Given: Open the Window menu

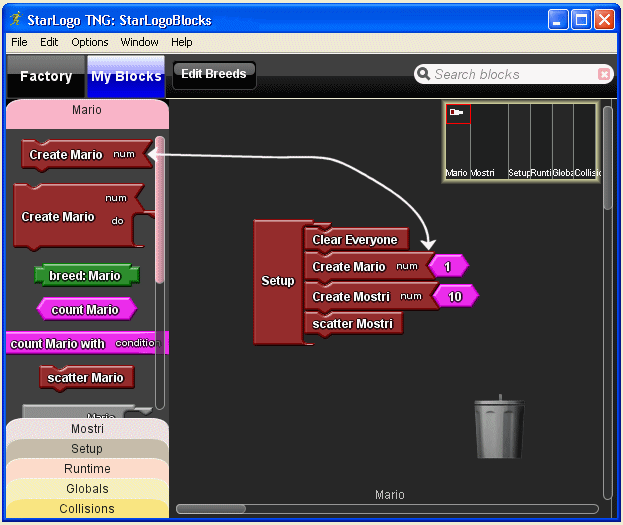Looking at the screenshot, I should [x=139, y=42].
